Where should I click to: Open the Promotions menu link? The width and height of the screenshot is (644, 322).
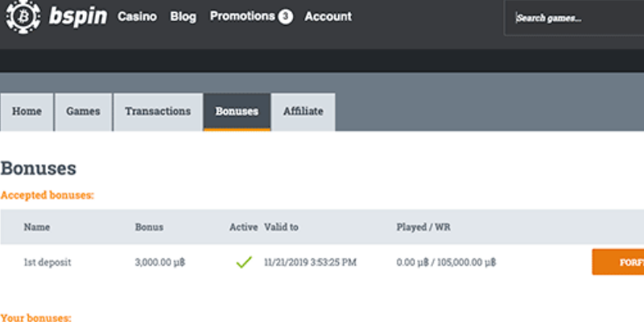(242, 16)
